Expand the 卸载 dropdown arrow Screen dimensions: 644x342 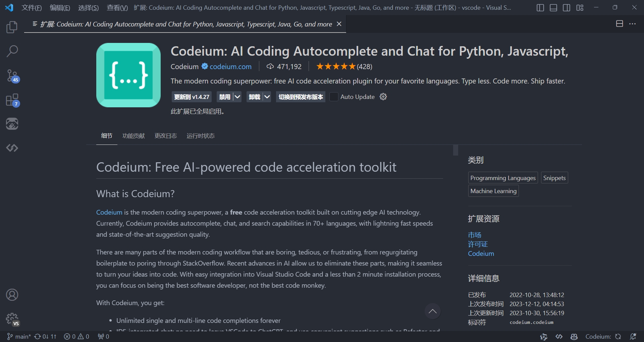pos(267,97)
